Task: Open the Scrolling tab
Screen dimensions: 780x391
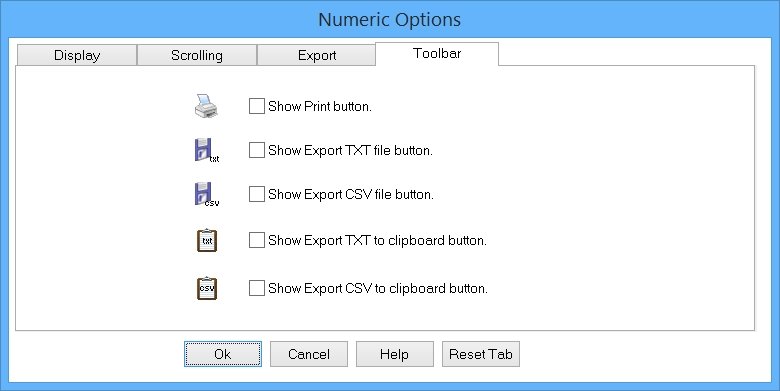Action: pos(197,55)
